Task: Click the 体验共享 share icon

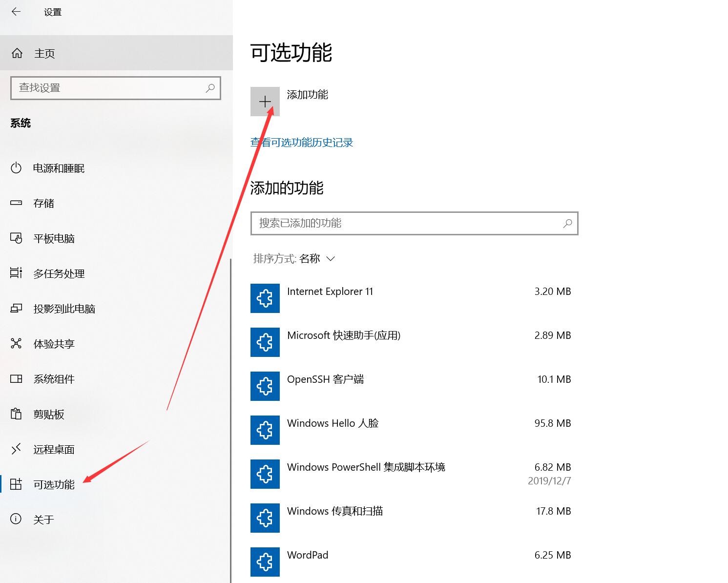Action: pos(16,344)
